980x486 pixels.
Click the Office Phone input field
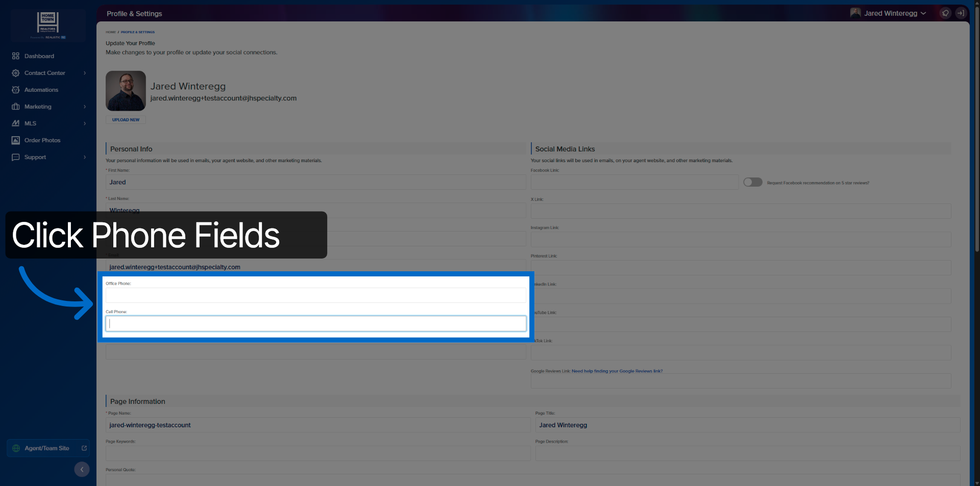[x=316, y=295]
